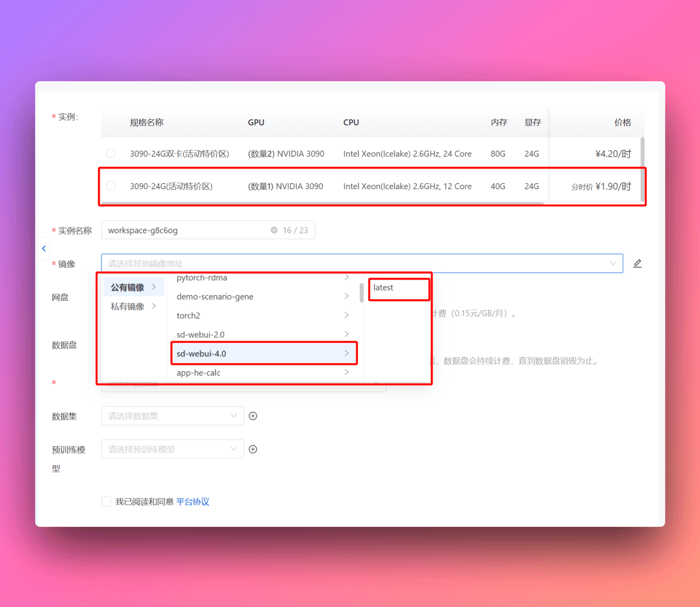Click plus icon next to 数据集 dropdown
This screenshot has height=607, width=700.
[x=253, y=416]
